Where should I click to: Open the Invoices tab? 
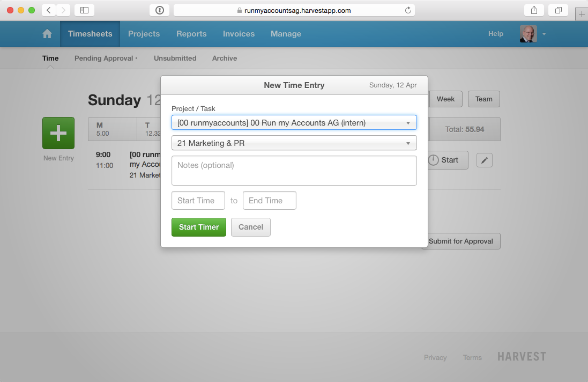239,34
